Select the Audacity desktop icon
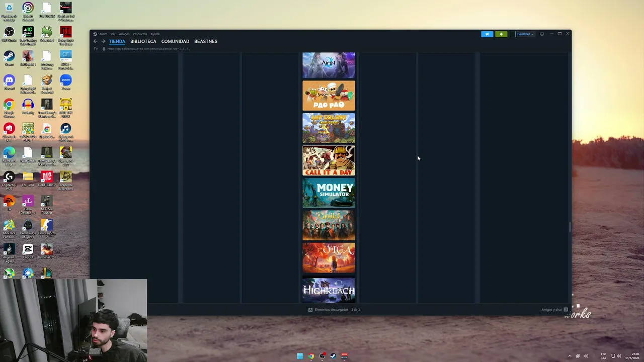Screen dimensions: 644x362 point(28,107)
